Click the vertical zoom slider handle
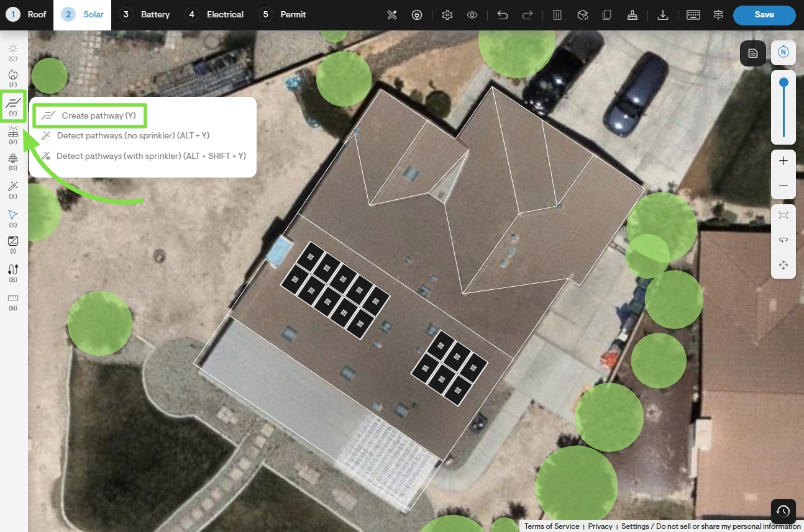 pos(783,82)
